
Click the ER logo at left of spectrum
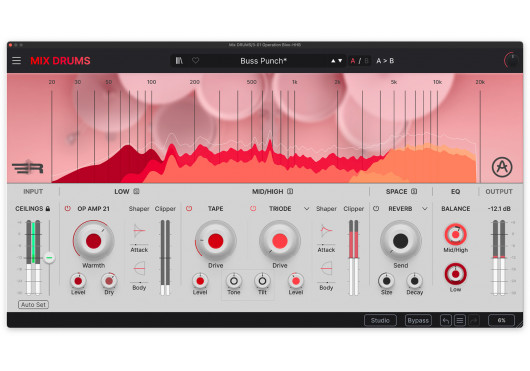pos(28,167)
